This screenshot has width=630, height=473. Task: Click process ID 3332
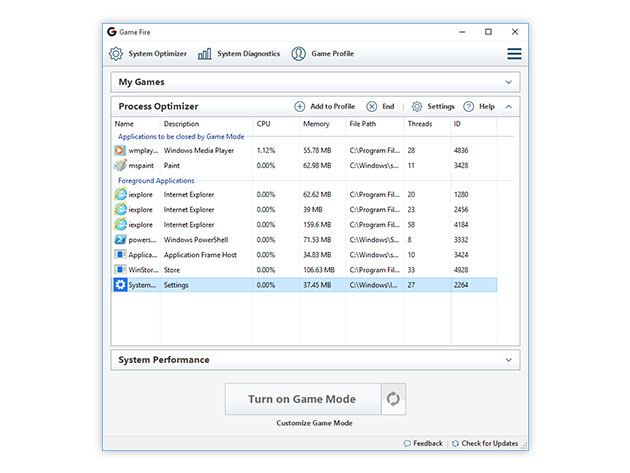pos(461,240)
